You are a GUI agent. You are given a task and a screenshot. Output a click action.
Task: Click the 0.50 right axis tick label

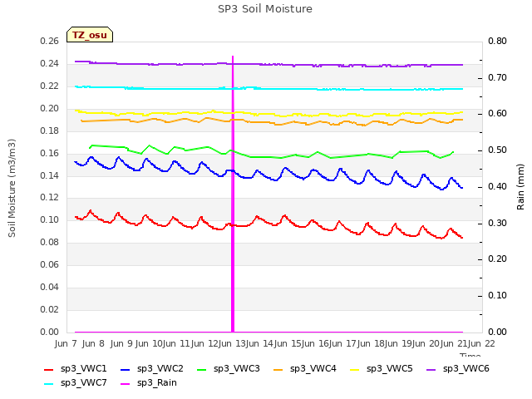pos(497,150)
